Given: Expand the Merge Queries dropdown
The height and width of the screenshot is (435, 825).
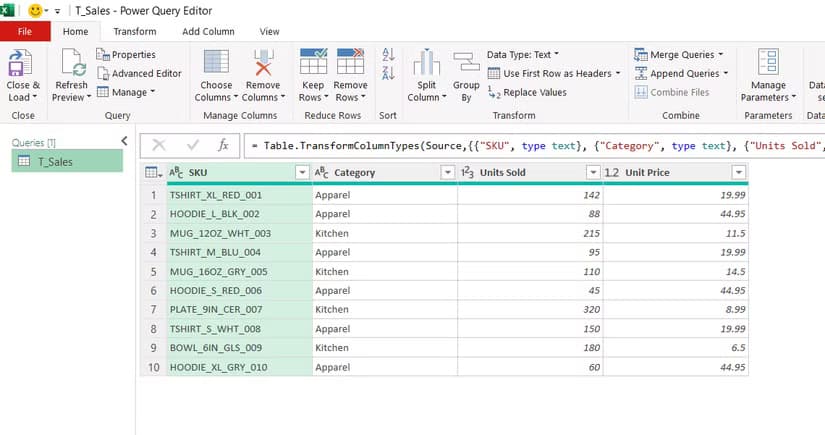Looking at the screenshot, I should 721,55.
